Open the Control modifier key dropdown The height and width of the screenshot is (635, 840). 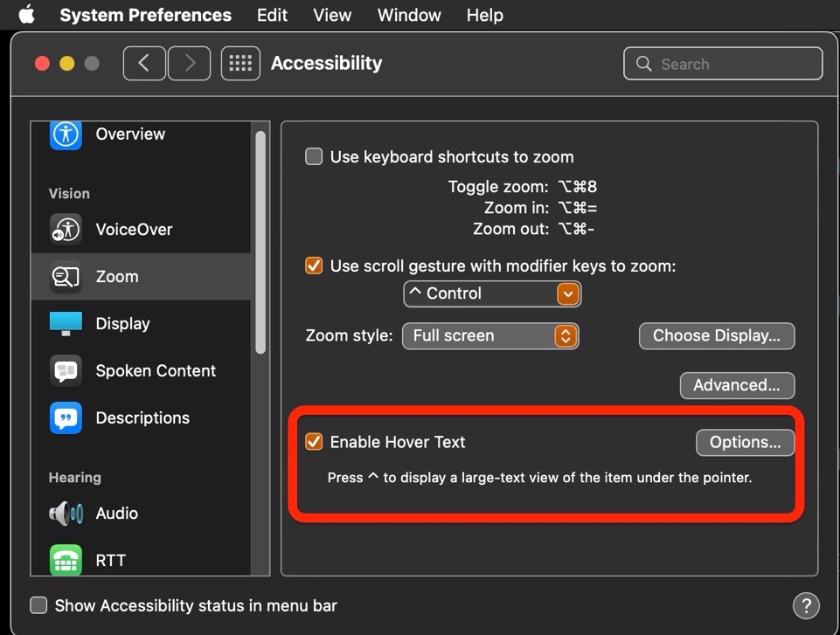[x=492, y=294]
